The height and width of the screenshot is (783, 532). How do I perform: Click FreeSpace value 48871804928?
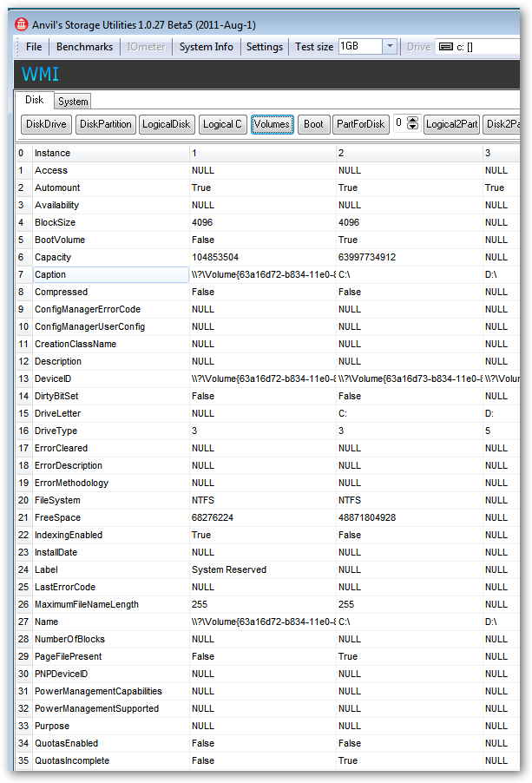(x=367, y=518)
